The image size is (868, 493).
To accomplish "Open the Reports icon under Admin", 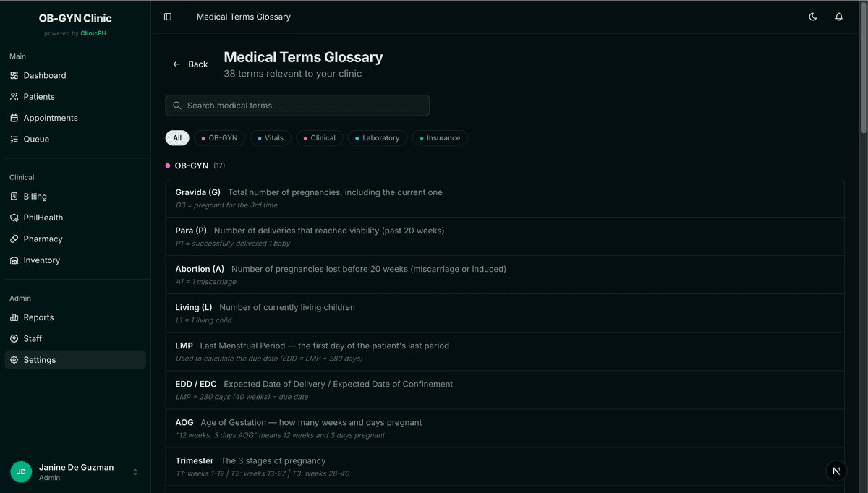I will pos(14,317).
